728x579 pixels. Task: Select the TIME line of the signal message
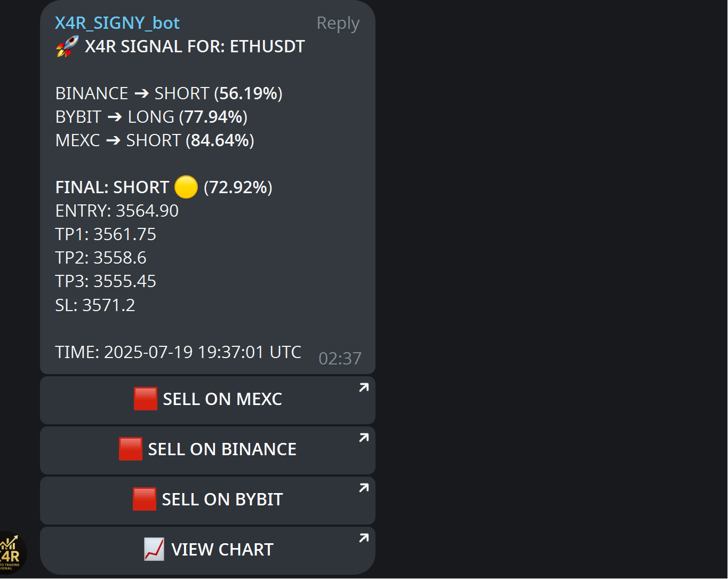coord(178,352)
